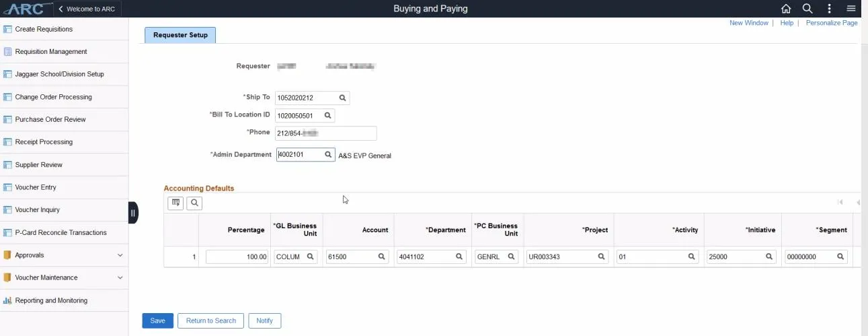Click the Accounting Defaults grid find icon
The image size is (868, 336).
point(194,203)
